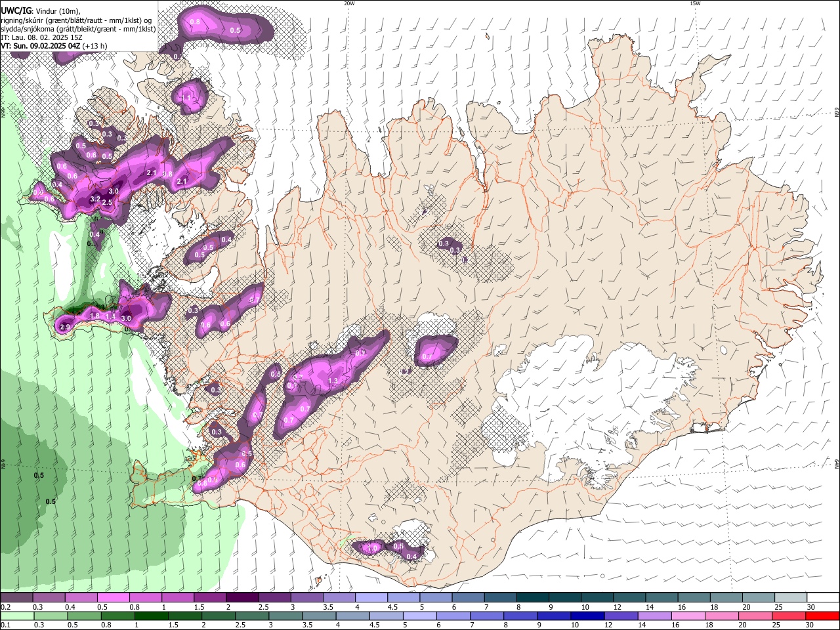Select the 4–4.5 lavender swatch in snow scale
The image size is (840, 630).
click(x=370, y=598)
